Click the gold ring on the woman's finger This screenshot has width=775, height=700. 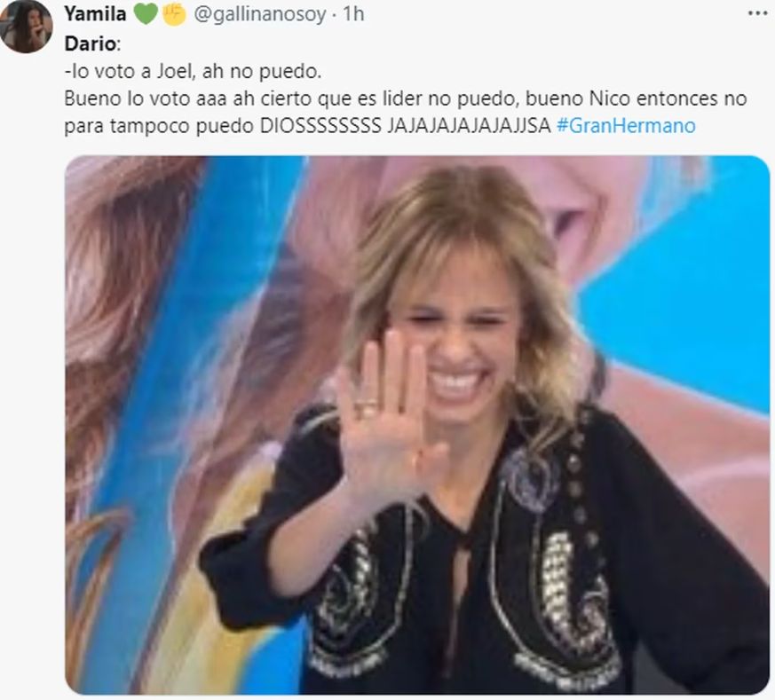coord(367,405)
